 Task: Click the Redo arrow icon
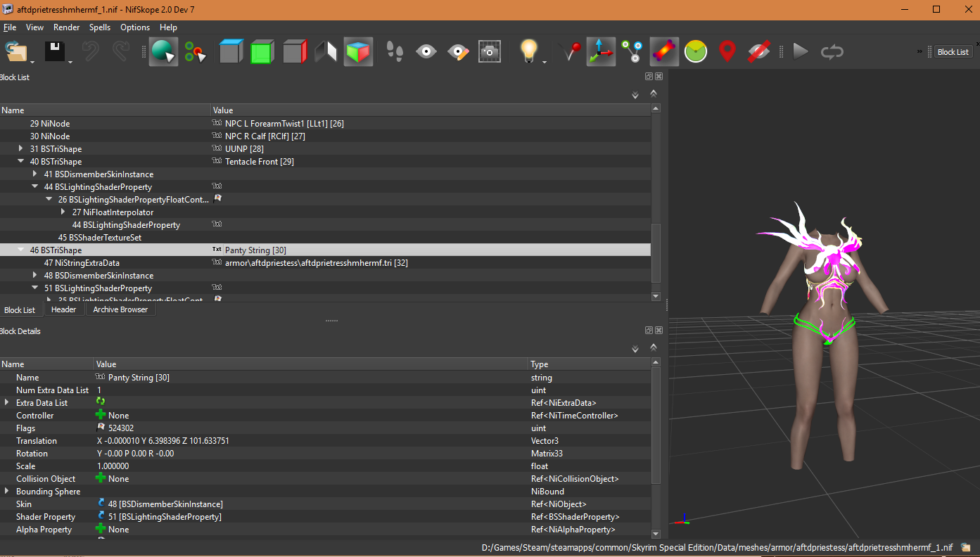[121, 51]
